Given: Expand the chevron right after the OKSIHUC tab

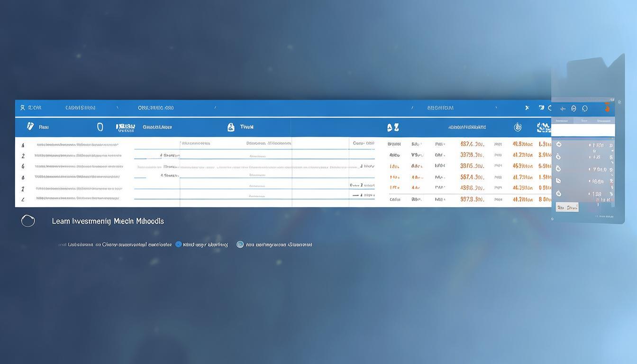Looking at the screenshot, I should click(x=215, y=108).
